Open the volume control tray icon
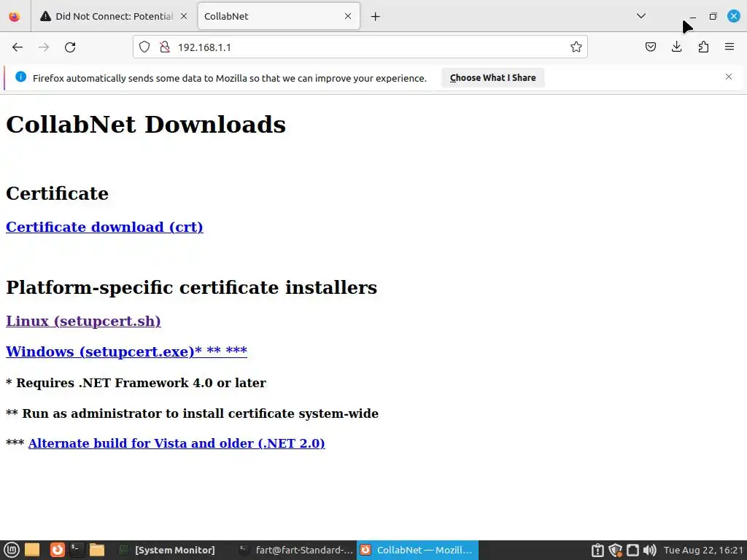 click(x=649, y=550)
